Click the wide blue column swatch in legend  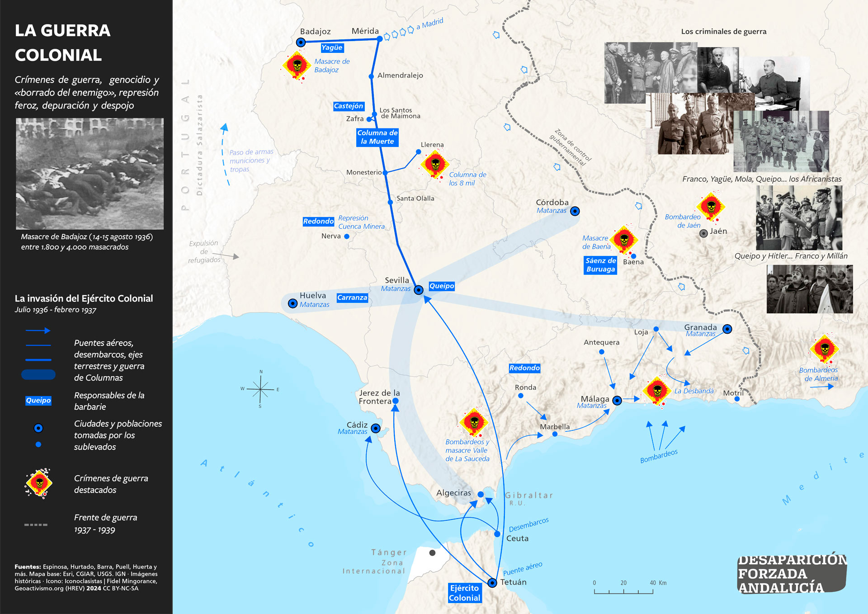[38, 374]
